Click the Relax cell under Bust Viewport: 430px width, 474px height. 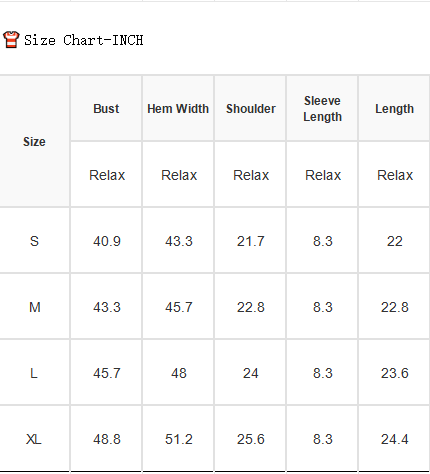point(107,175)
